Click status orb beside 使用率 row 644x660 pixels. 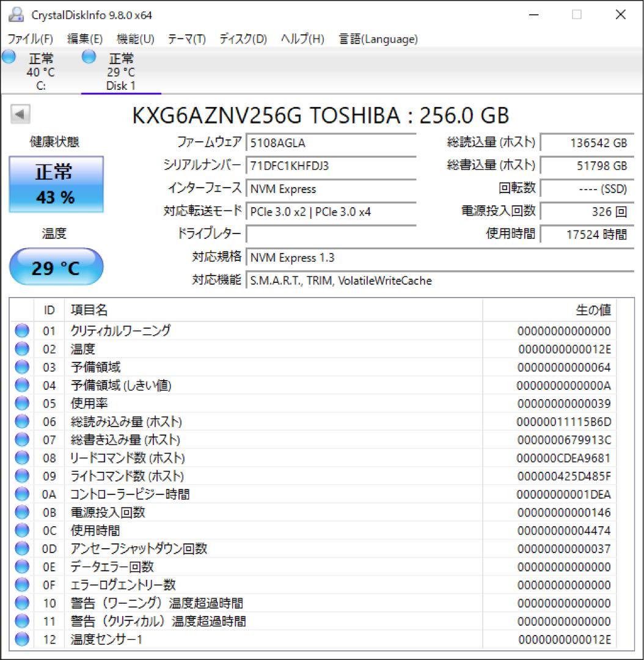tap(22, 403)
